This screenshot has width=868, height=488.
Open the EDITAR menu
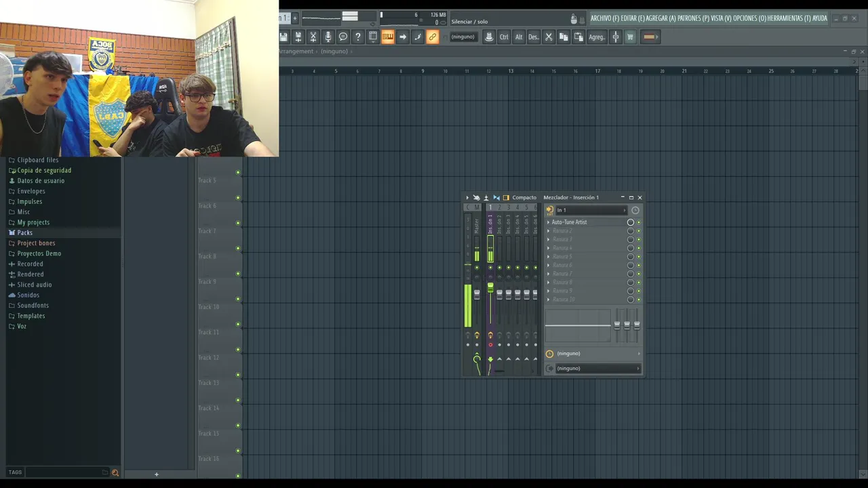click(x=632, y=18)
